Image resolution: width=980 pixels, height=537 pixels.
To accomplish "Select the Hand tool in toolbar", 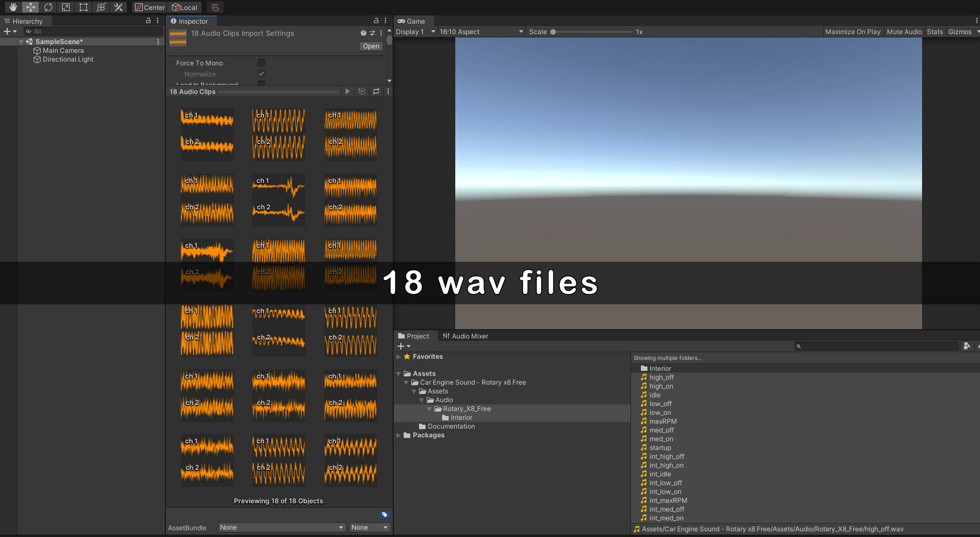I will tap(13, 7).
